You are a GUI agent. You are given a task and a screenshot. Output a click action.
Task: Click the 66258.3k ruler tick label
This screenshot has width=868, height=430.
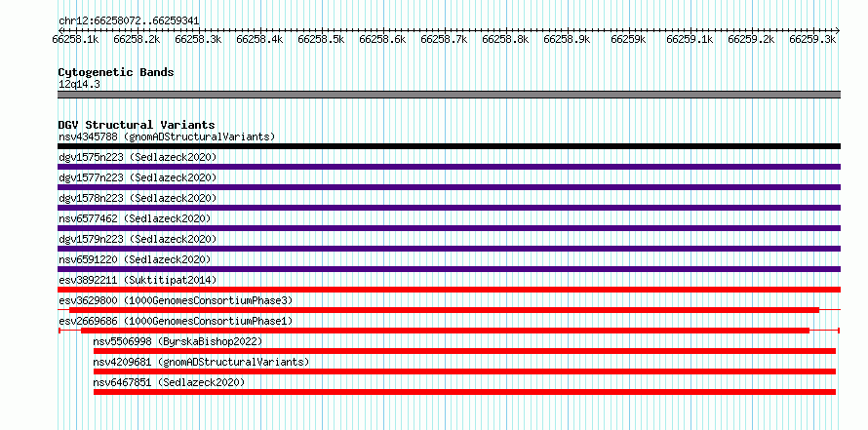[x=199, y=39]
